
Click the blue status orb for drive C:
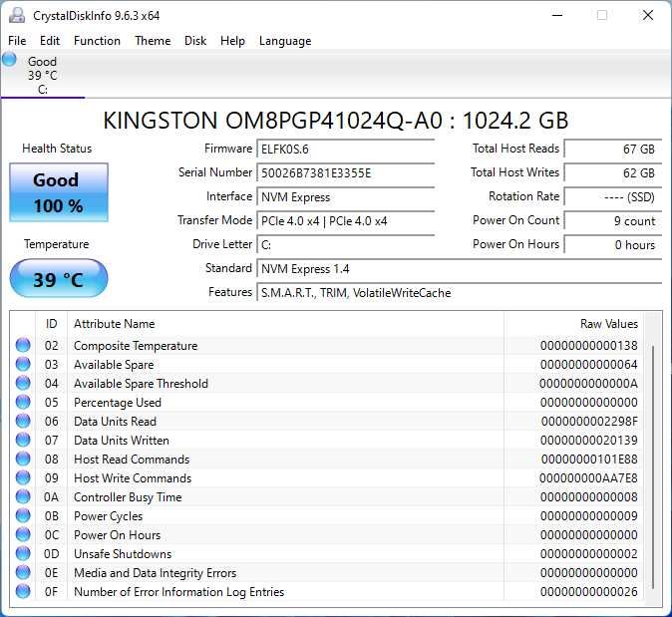pyautogui.click(x=9, y=59)
